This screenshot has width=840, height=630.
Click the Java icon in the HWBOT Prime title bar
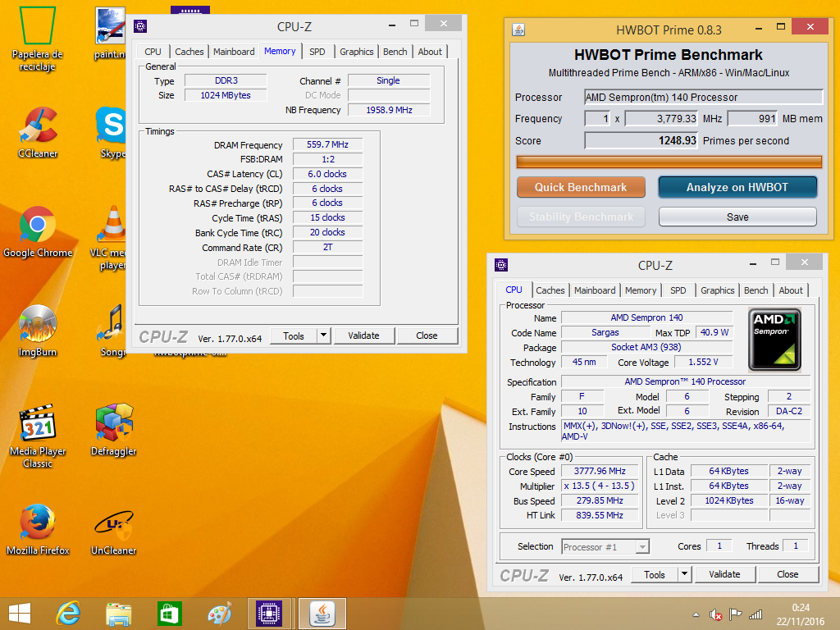[x=518, y=30]
